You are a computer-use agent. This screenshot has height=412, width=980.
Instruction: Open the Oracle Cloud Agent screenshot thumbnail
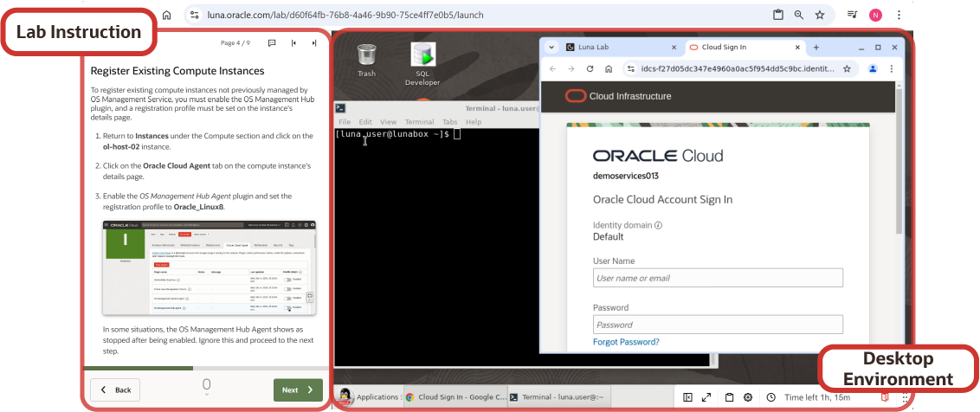pyautogui.click(x=210, y=267)
